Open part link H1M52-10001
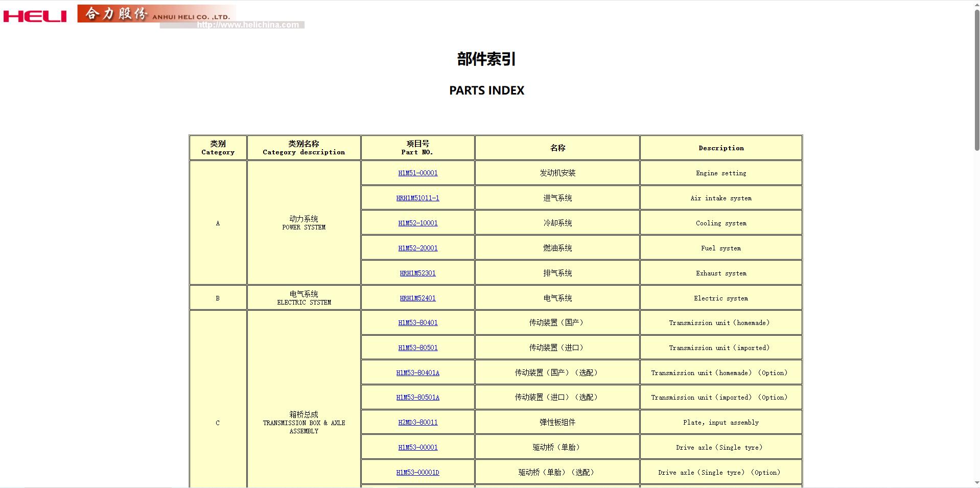Screen dimensions: 980x488 [417, 223]
